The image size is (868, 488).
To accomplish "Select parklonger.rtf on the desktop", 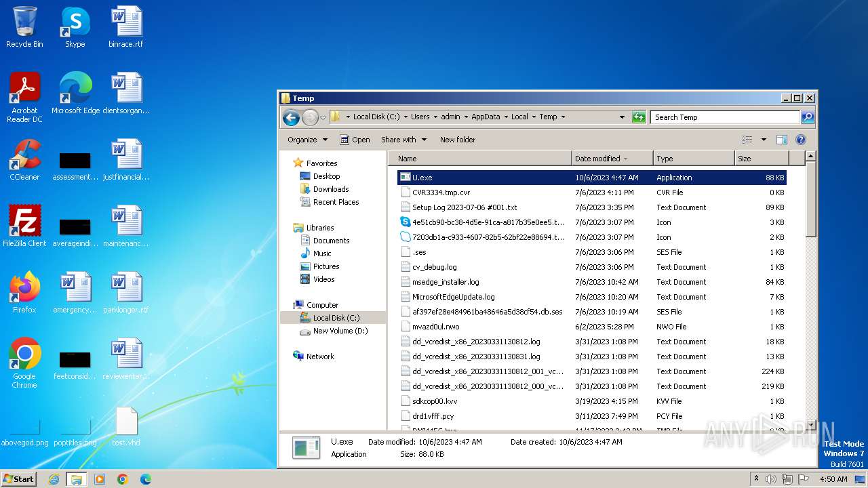I will (x=126, y=293).
